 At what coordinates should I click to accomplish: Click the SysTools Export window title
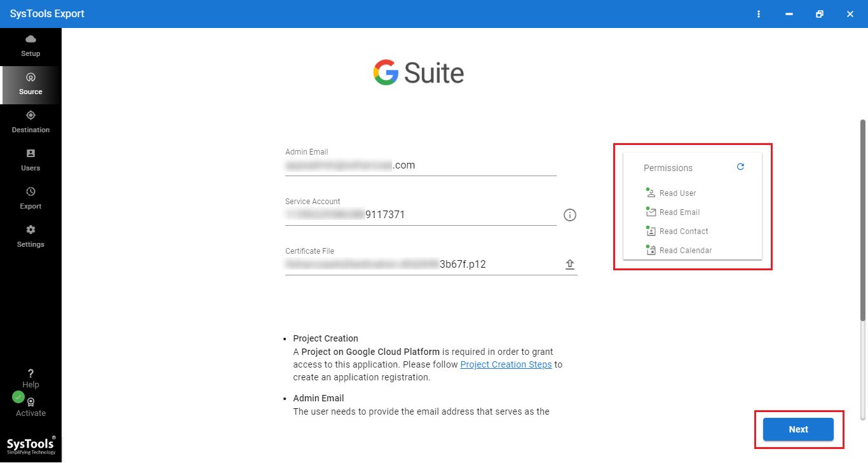point(47,13)
